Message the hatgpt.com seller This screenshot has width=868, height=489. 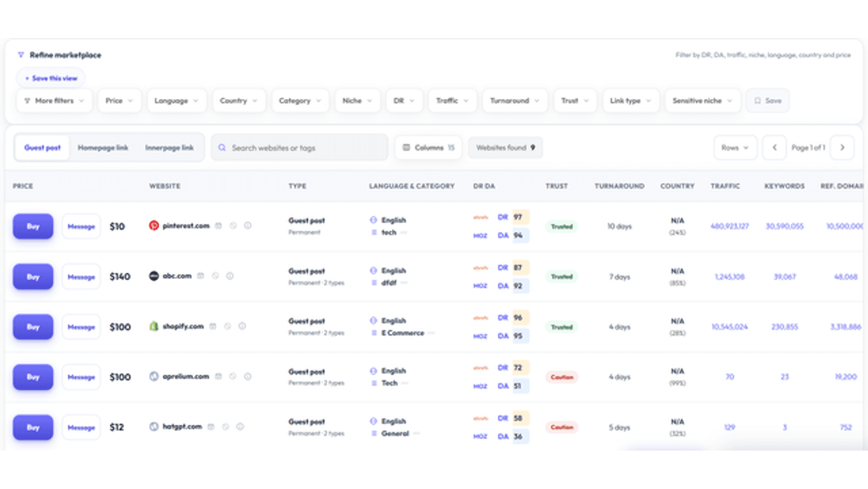click(81, 427)
